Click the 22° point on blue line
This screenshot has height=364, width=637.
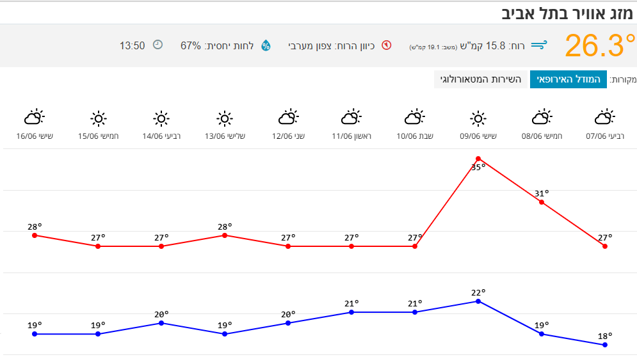tap(478, 301)
